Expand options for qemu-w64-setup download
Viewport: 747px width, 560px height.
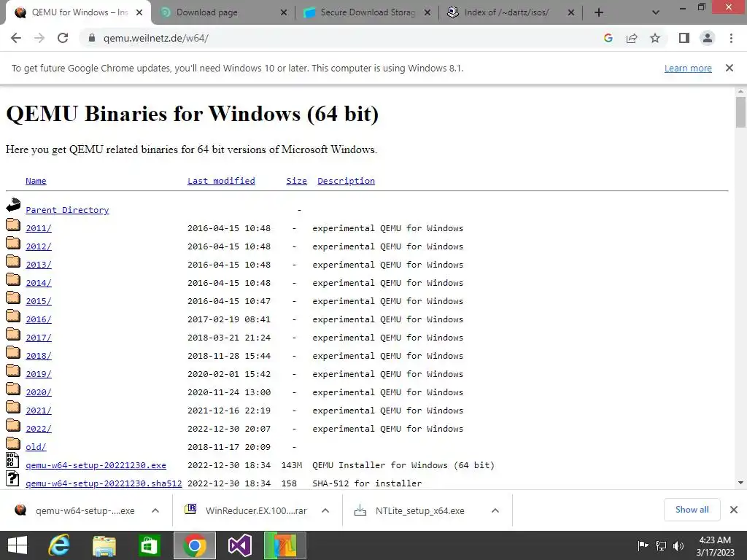[155, 510]
